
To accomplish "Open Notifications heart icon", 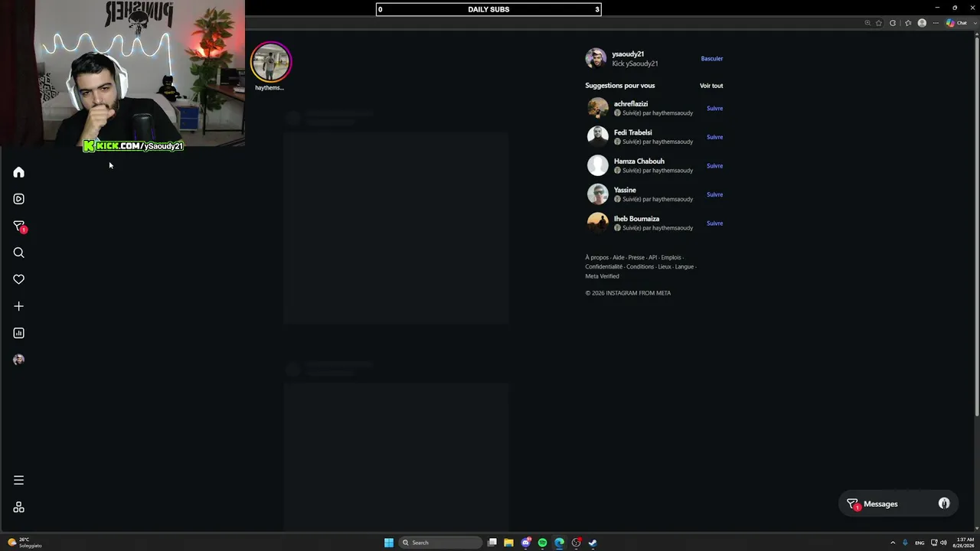I will (18, 279).
